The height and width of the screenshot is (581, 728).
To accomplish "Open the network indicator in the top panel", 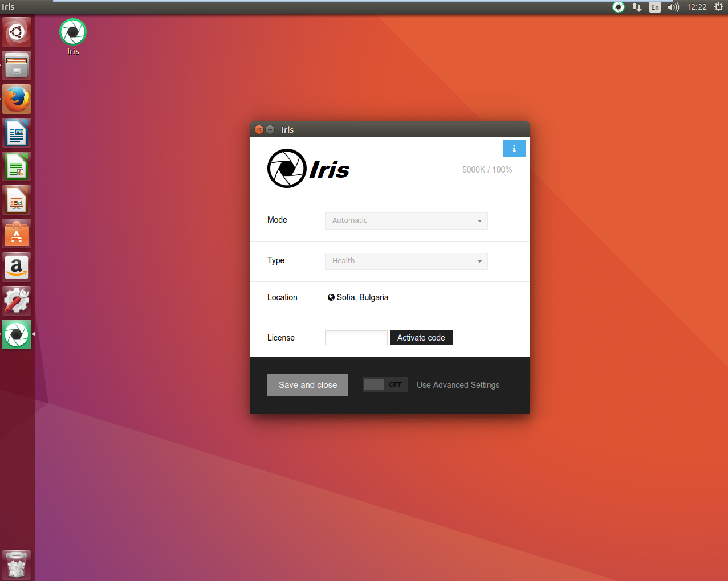I will tap(637, 7).
